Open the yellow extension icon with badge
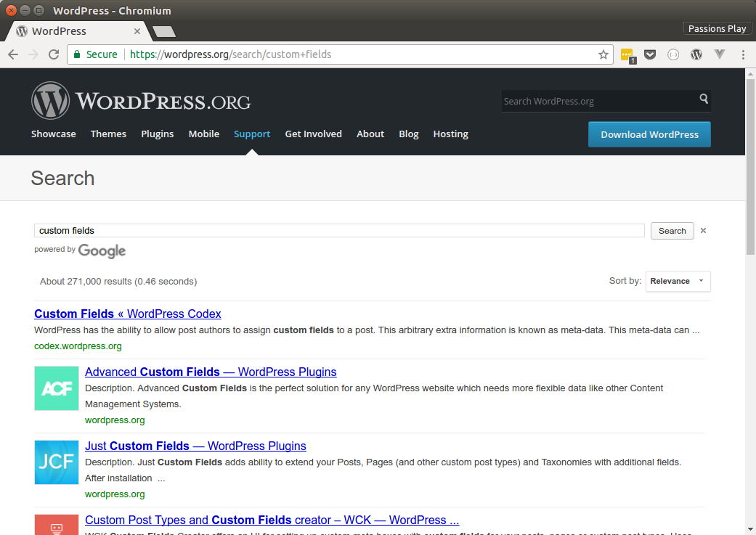Image resolution: width=756 pixels, height=535 pixels. (x=627, y=55)
